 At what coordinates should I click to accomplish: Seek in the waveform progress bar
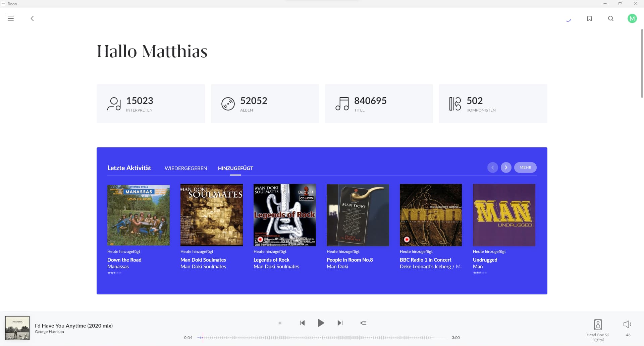[x=322, y=338]
